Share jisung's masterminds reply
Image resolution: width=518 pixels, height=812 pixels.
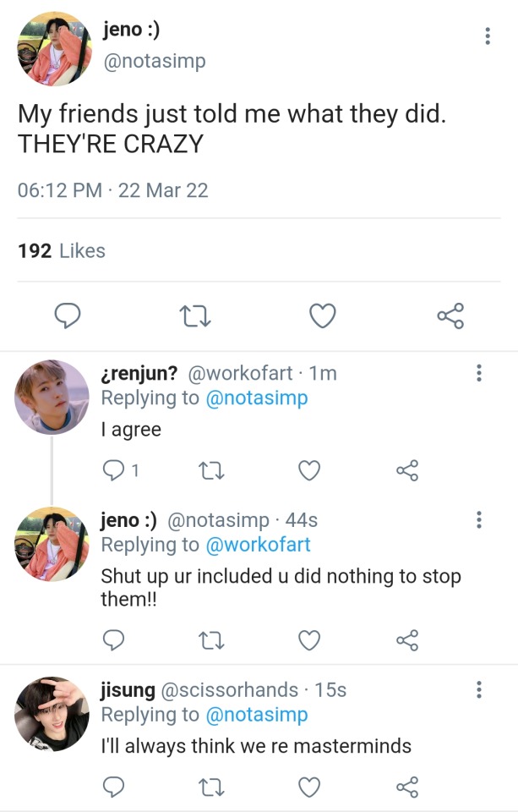coord(407,787)
